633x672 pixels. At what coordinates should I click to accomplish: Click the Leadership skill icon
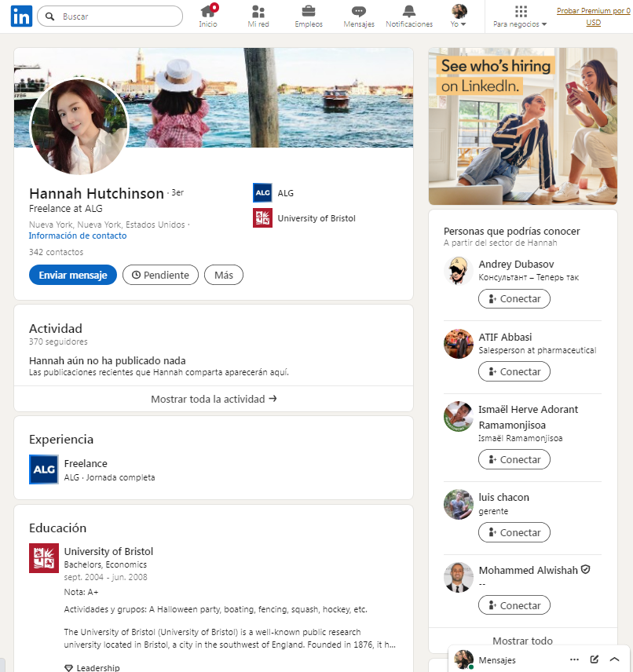click(x=68, y=668)
